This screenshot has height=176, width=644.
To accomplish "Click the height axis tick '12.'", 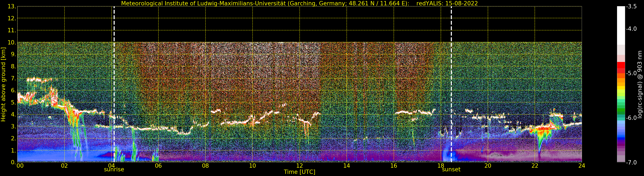I will coord(12,18).
